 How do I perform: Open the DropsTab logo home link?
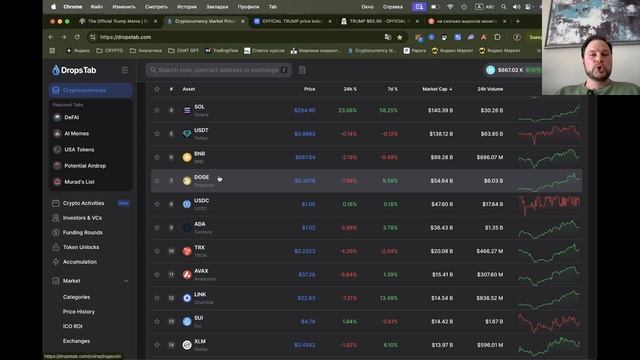(x=74, y=70)
